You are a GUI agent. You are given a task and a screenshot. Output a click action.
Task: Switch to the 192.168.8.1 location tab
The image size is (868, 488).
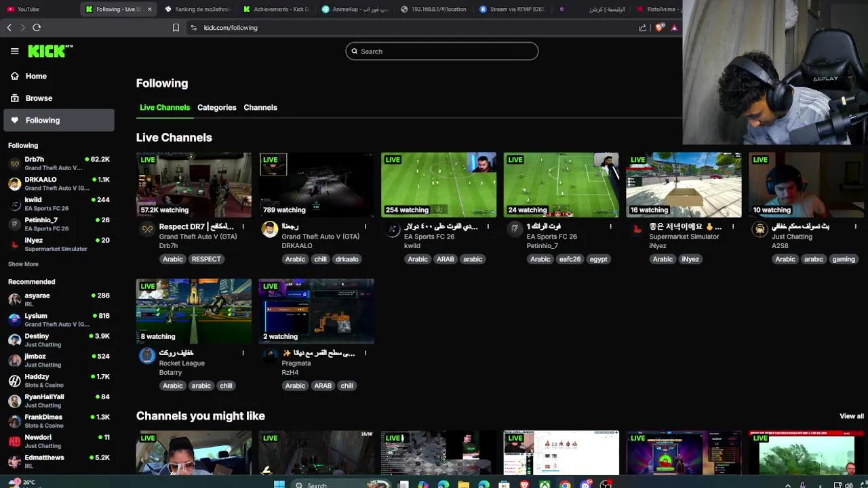pos(434,9)
